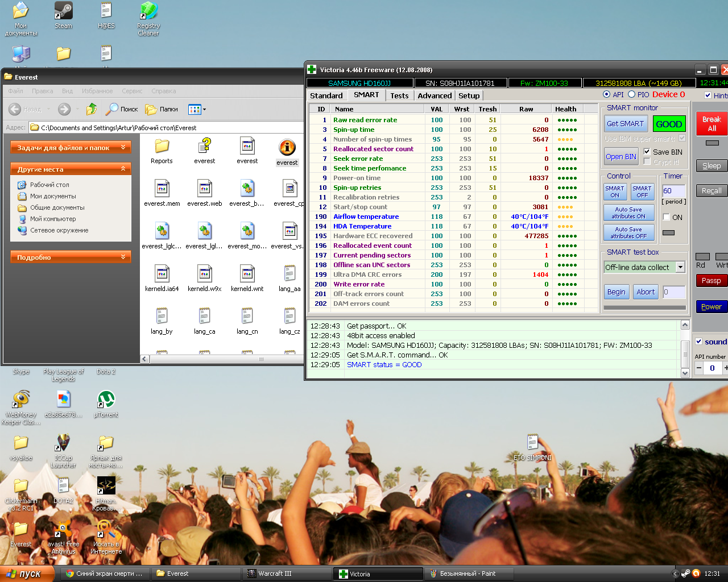Expand the Подробно panel
The image size is (728, 582).
click(123, 257)
